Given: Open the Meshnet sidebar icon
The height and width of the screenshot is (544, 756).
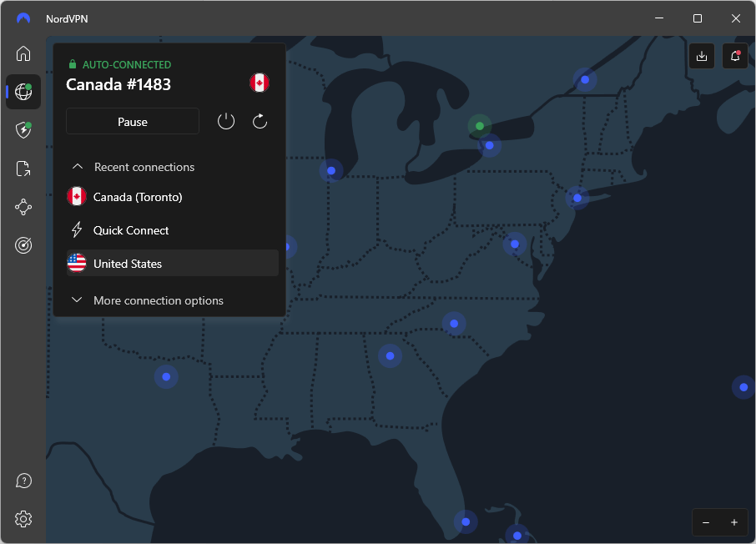Looking at the screenshot, I should [x=23, y=208].
